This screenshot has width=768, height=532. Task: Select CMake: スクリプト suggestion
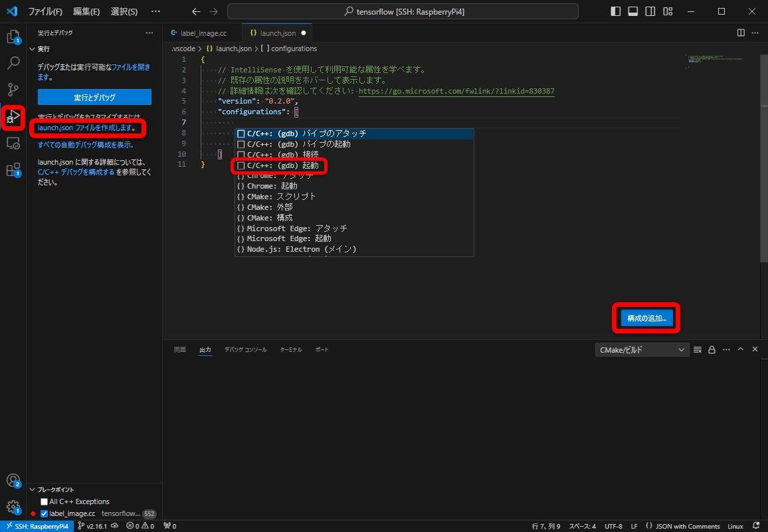tap(354, 197)
